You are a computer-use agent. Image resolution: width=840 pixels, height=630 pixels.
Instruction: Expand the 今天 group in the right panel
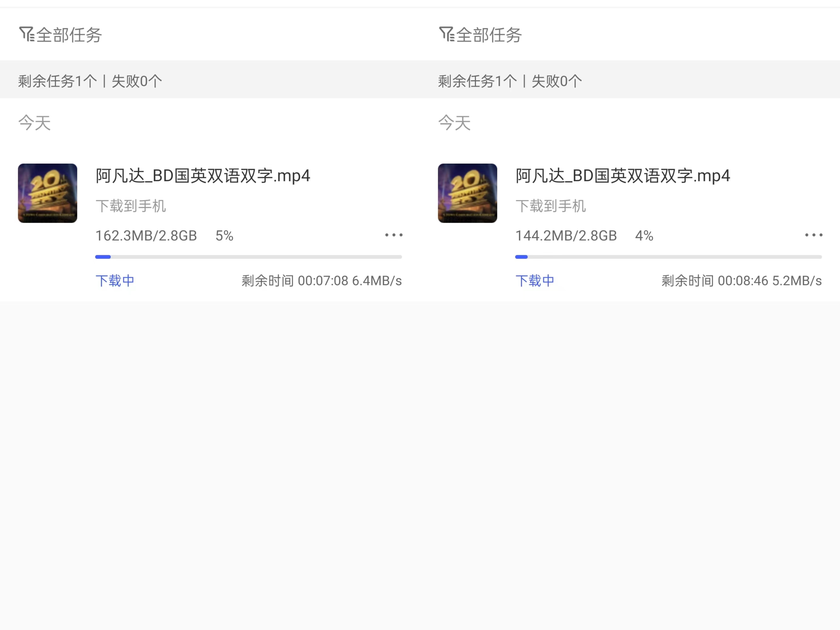[455, 122]
